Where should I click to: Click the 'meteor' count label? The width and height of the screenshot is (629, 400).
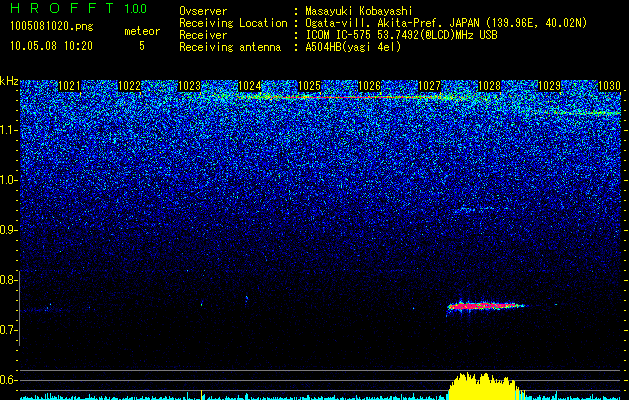click(142, 31)
